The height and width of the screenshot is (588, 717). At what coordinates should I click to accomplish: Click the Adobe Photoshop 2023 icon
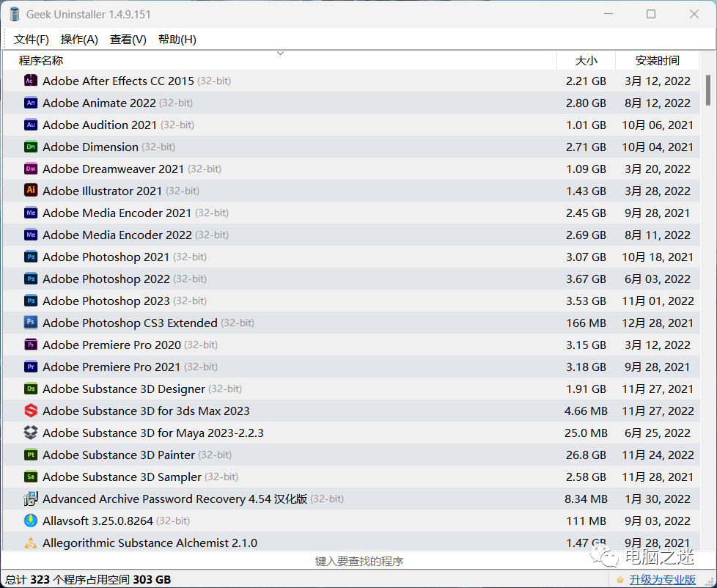[x=31, y=301]
